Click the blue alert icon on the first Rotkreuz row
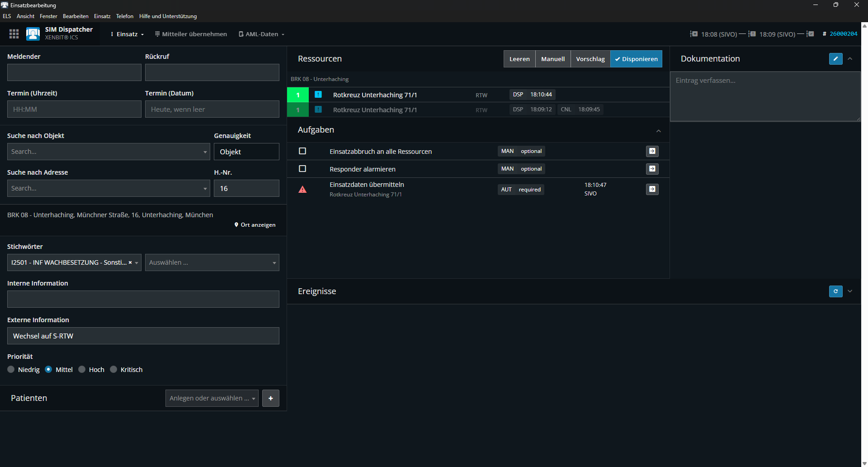This screenshot has height=467, width=868. pyautogui.click(x=318, y=95)
